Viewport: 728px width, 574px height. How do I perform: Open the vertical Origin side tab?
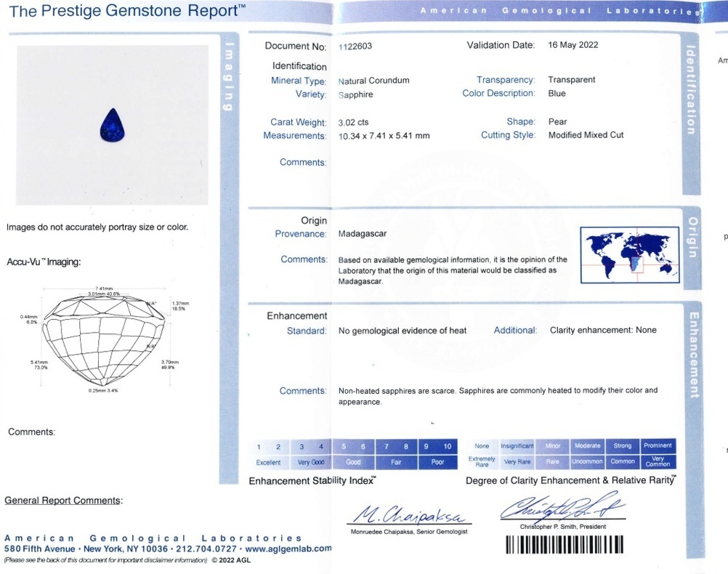(692, 237)
